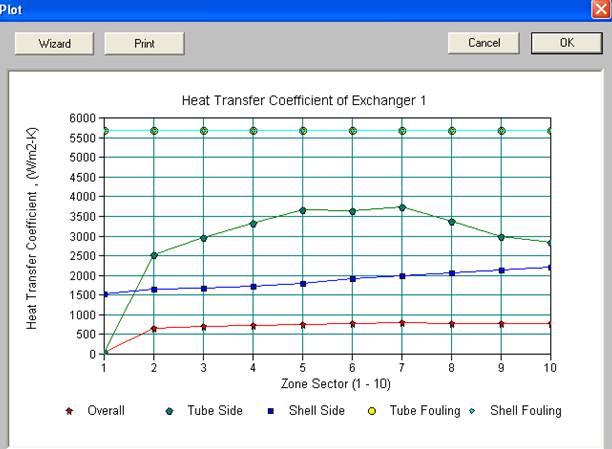Click Tube Side data point at zone 7
The height and width of the screenshot is (449, 612).
(x=402, y=208)
